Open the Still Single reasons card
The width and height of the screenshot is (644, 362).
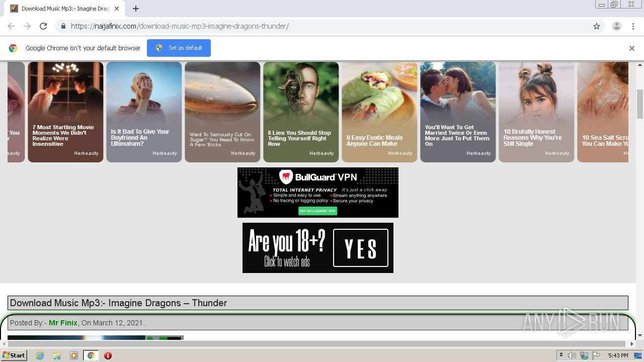536,112
